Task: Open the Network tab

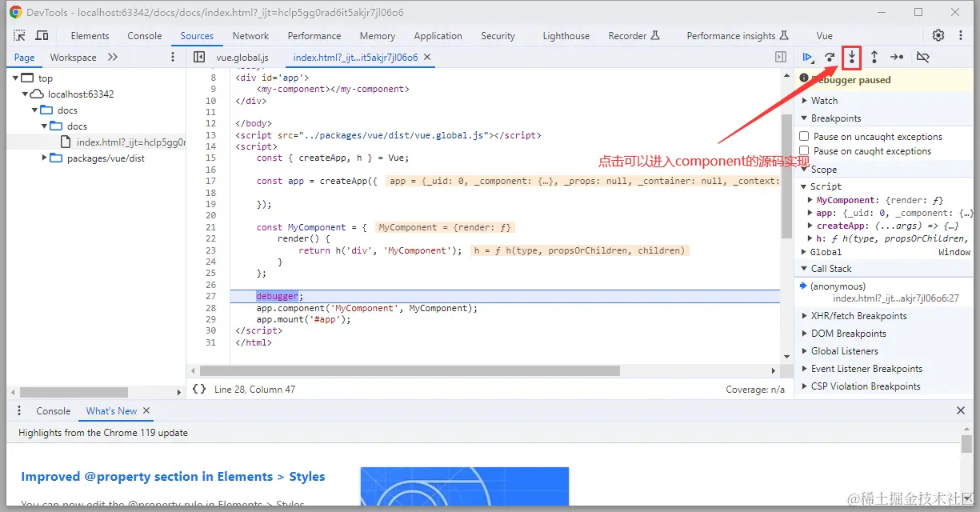Action: [250, 36]
